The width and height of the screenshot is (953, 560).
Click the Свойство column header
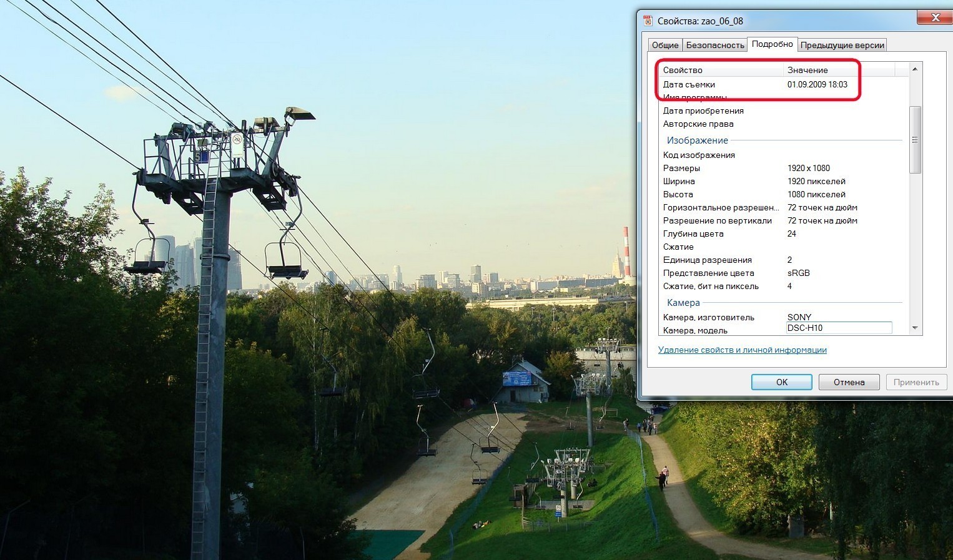(721, 70)
